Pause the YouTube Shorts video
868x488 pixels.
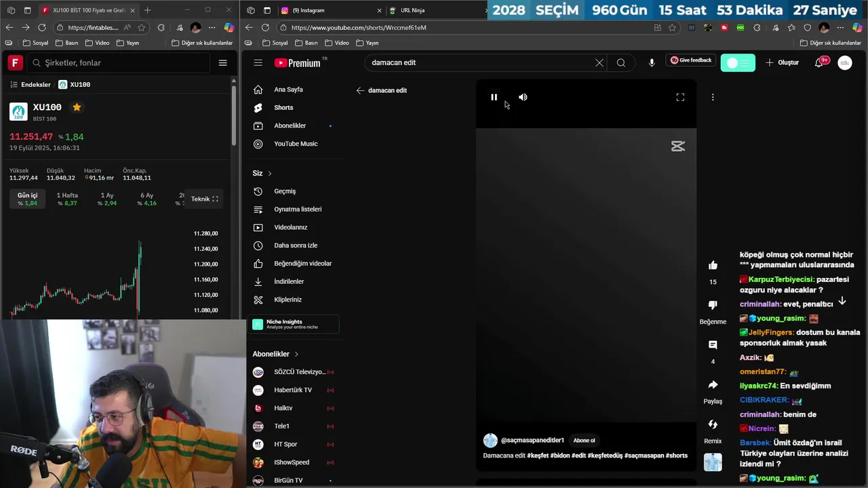click(494, 98)
